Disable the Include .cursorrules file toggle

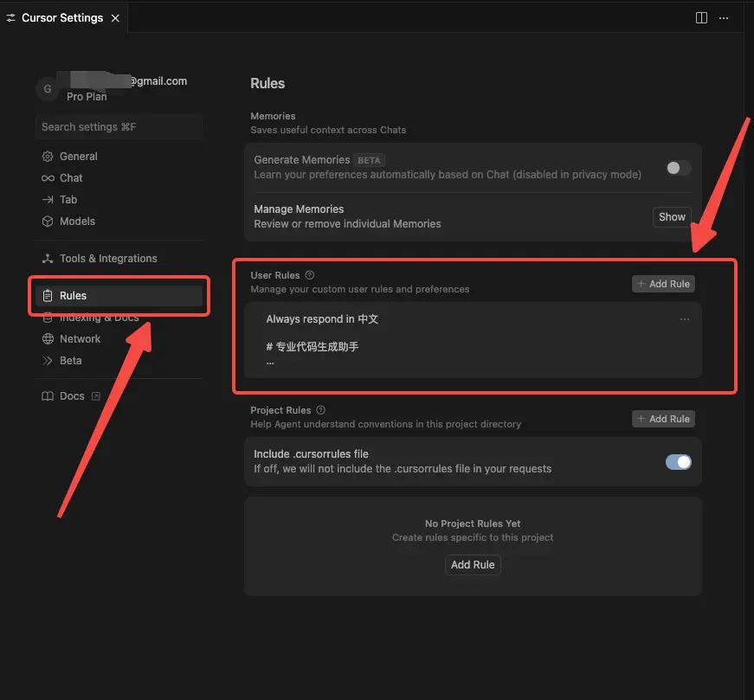tap(678, 462)
